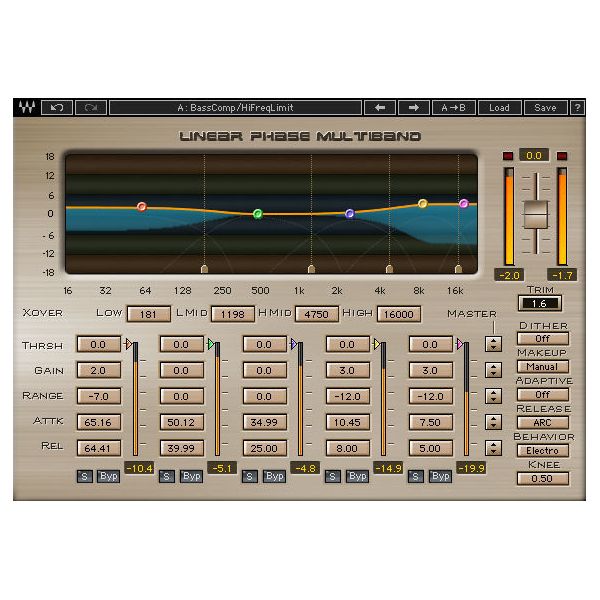
Task: Bypass band one with -10.4 meter
Action: tap(109, 476)
